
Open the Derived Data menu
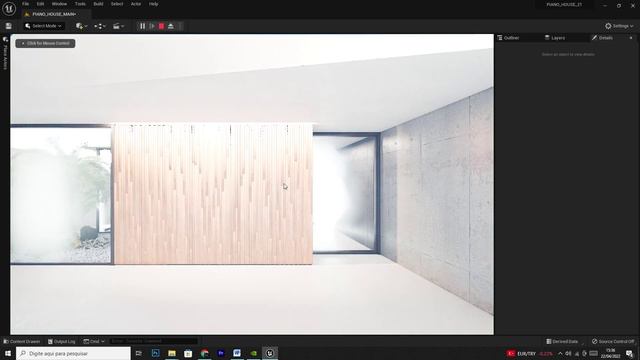coord(563,341)
